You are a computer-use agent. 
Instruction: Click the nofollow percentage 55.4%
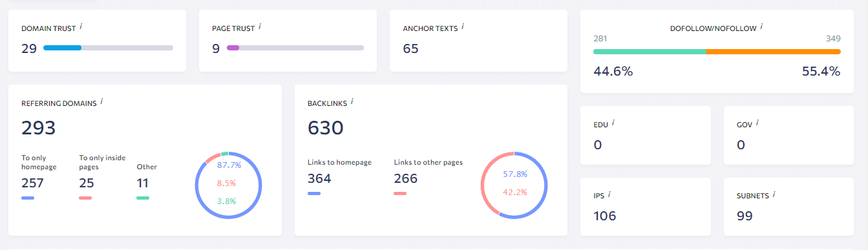point(821,71)
